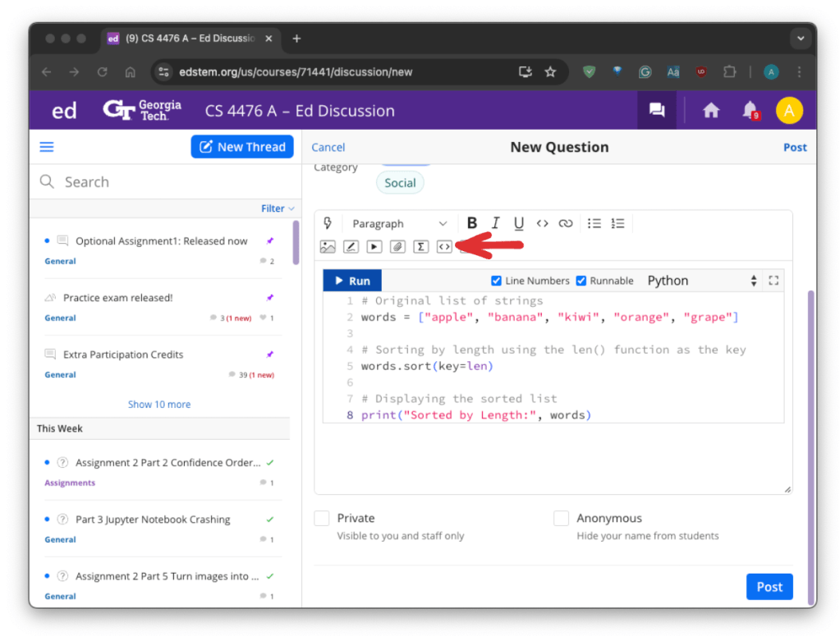The width and height of the screenshot is (840, 636).
Task: Insert a code snippet block icon
Action: pyautogui.click(x=444, y=247)
